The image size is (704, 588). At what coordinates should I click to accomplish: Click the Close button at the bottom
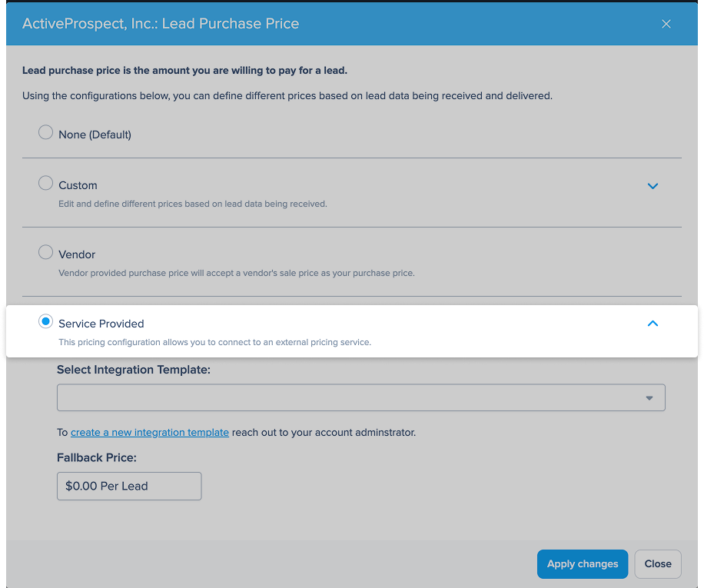[658, 563]
